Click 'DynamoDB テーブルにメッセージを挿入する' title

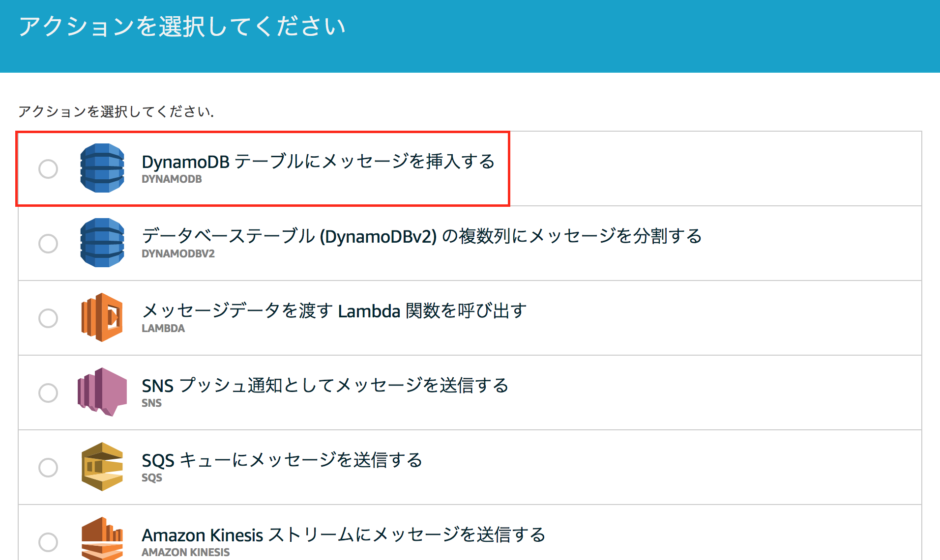point(318,161)
